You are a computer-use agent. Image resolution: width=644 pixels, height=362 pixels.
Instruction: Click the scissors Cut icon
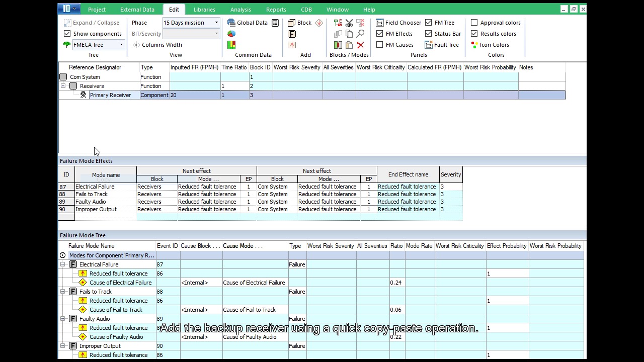click(349, 23)
